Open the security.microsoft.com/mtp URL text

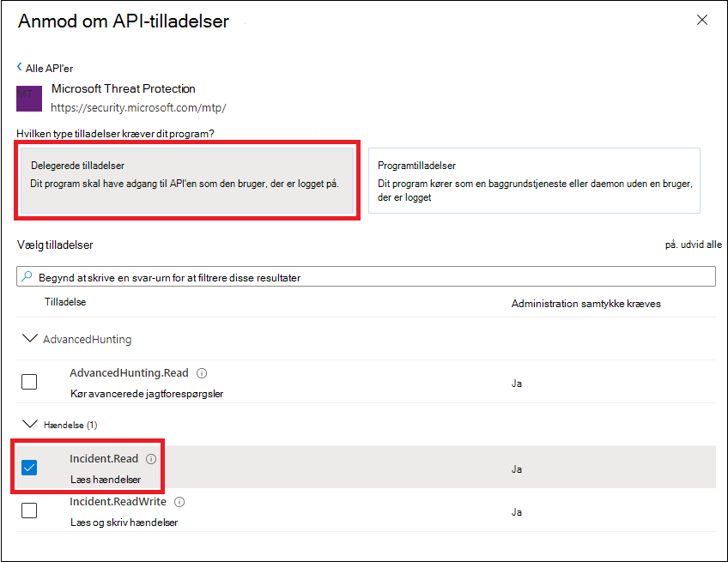point(138,107)
